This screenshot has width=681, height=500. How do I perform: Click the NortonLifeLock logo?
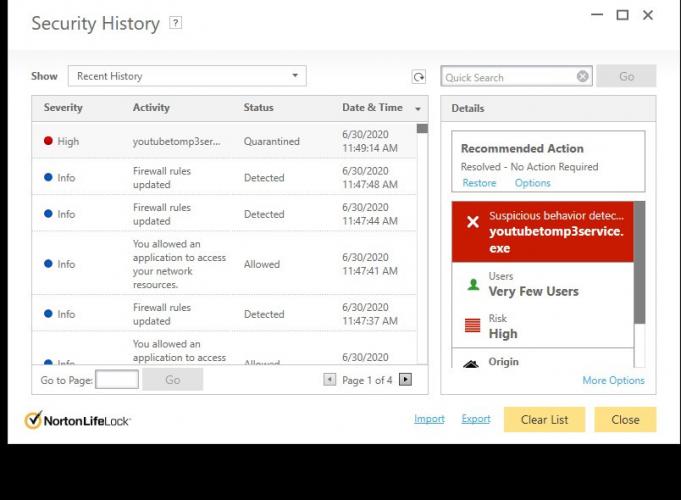click(77, 420)
